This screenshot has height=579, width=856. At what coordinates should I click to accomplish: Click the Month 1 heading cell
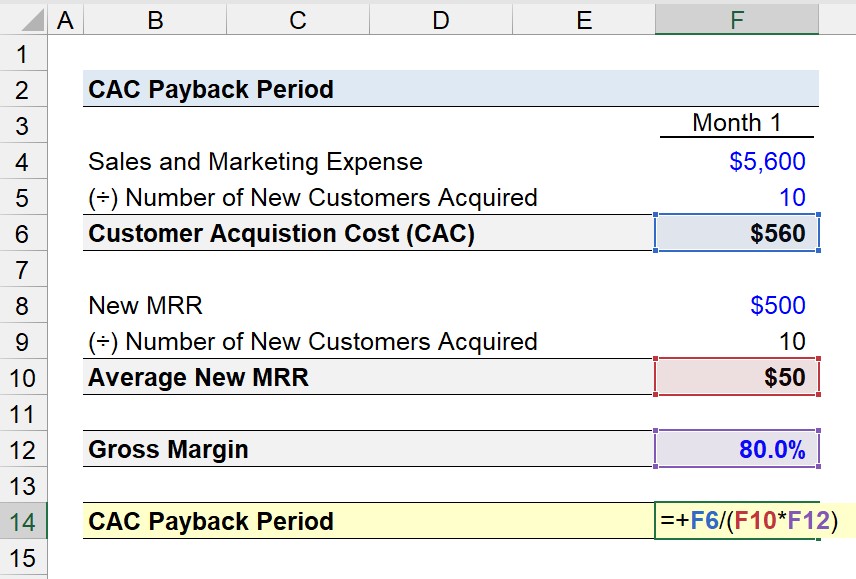point(736,123)
